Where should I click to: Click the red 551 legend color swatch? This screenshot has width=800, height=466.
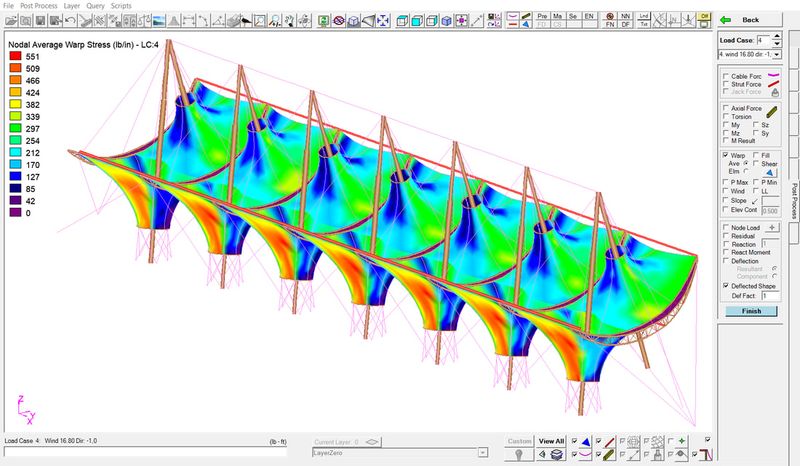[x=15, y=58]
